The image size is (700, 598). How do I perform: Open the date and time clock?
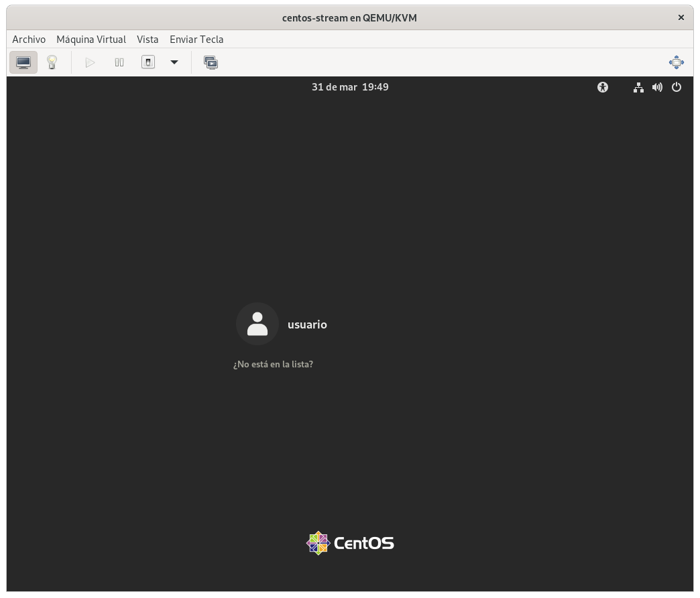[x=350, y=87]
